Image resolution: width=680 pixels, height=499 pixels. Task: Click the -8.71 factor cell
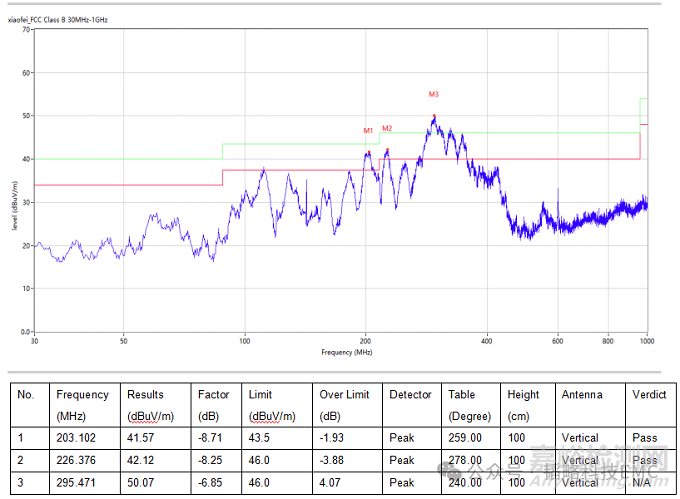211,438
